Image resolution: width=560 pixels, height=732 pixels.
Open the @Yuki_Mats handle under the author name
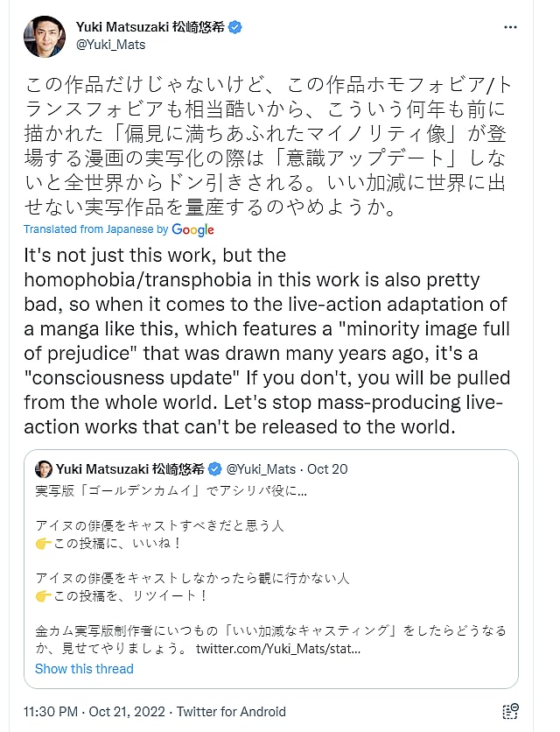pos(111,44)
